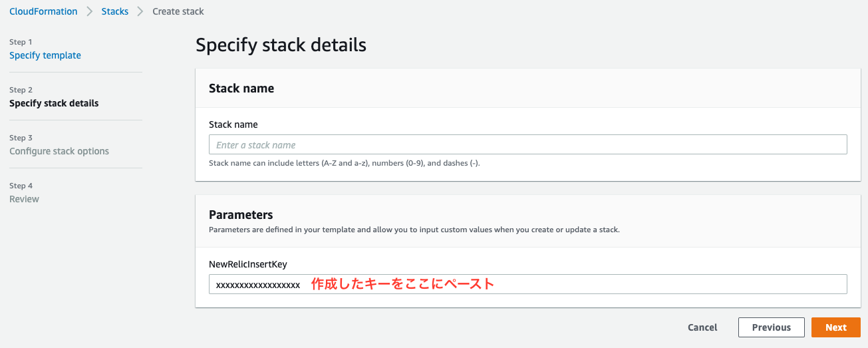Go back with the Previous button
The image size is (868, 348).
click(771, 327)
